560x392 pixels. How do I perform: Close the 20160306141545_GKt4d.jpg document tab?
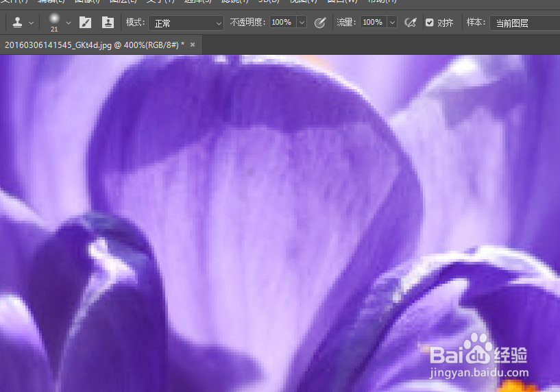[193, 45]
